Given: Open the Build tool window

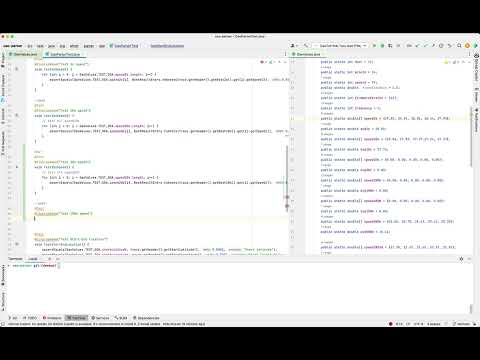Looking at the screenshot, I should 121,318.
